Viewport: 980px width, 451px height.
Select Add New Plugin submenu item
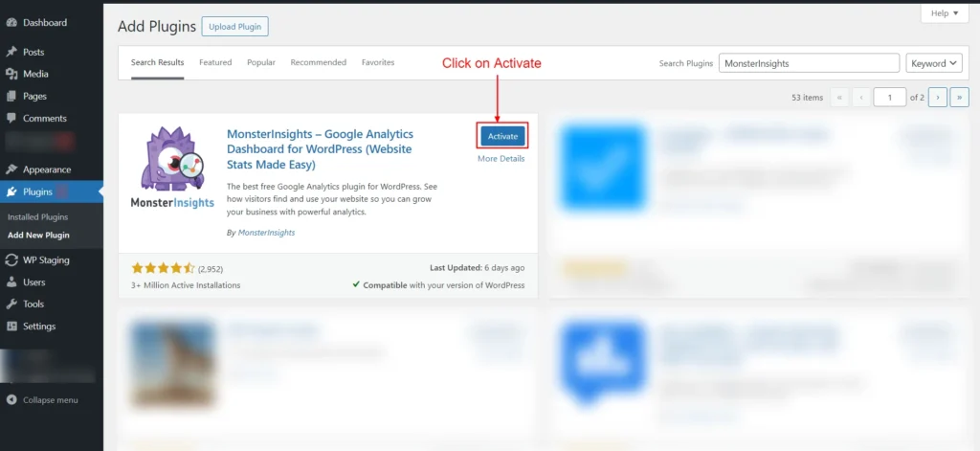point(38,236)
